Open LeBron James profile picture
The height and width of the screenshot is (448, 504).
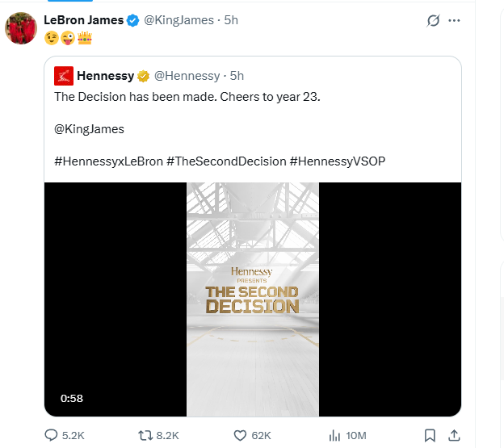tap(20, 29)
